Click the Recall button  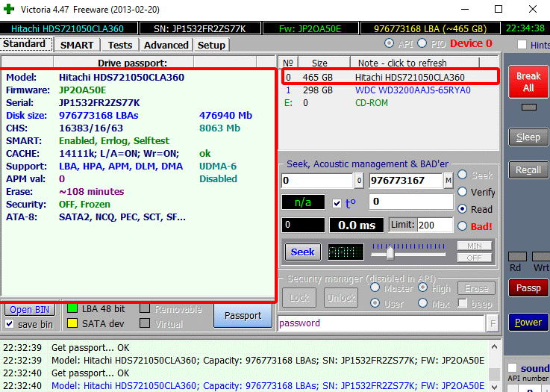click(528, 170)
